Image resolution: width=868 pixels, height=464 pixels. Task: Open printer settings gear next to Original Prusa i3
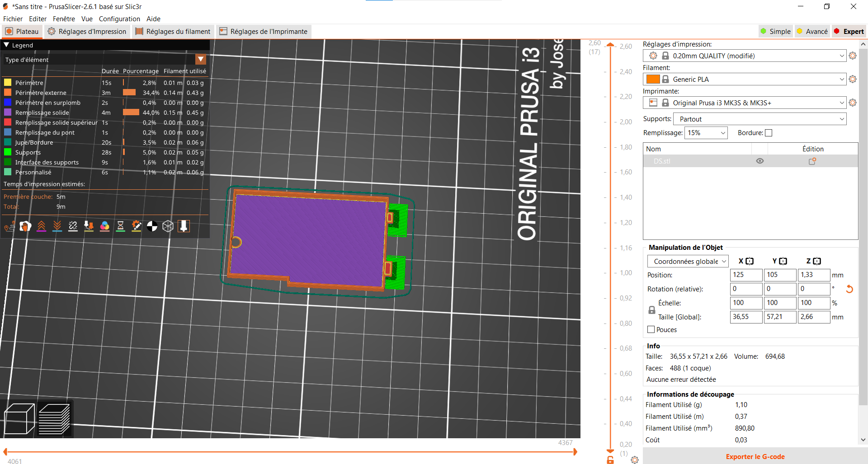point(853,103)
